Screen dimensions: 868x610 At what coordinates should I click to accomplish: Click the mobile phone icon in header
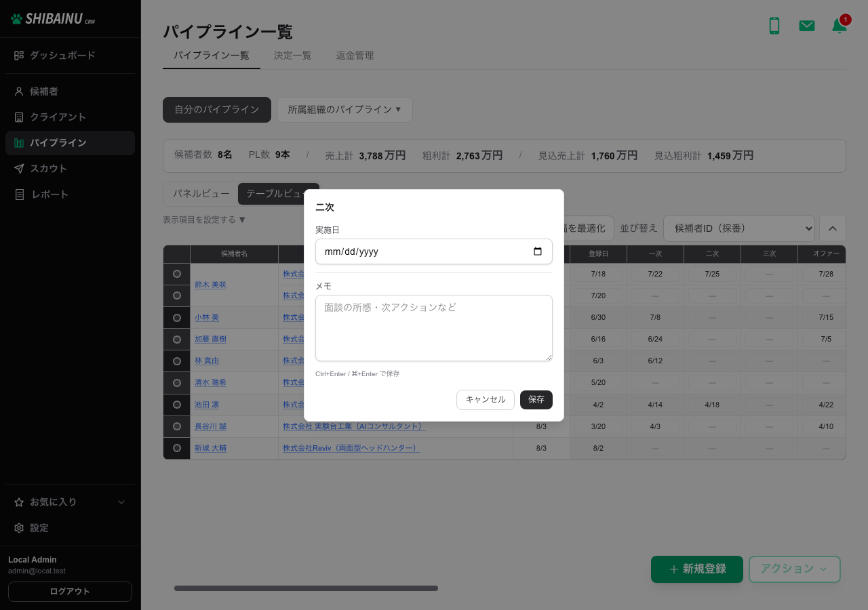(774, 26)
